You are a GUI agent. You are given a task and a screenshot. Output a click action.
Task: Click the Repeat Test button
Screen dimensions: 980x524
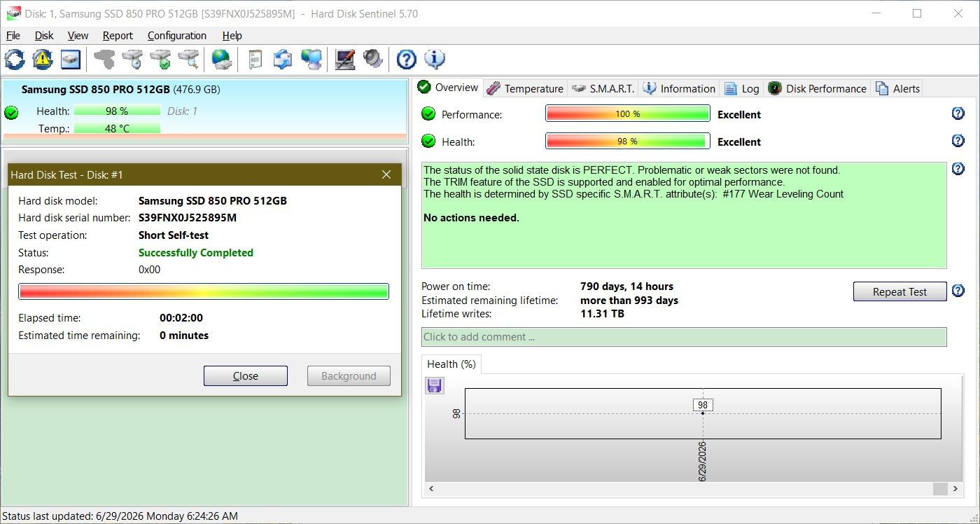click(899, 292)
